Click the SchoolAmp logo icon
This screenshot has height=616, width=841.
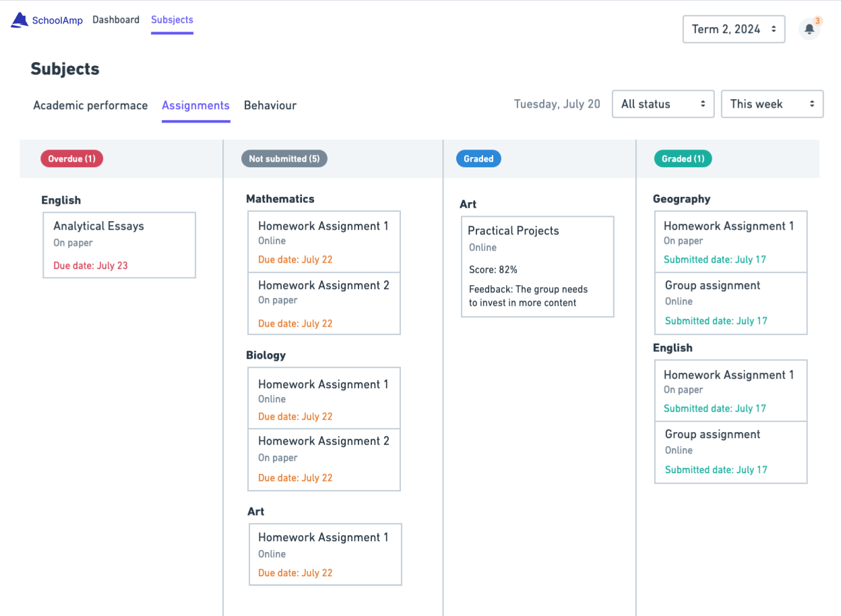(20, 20)
